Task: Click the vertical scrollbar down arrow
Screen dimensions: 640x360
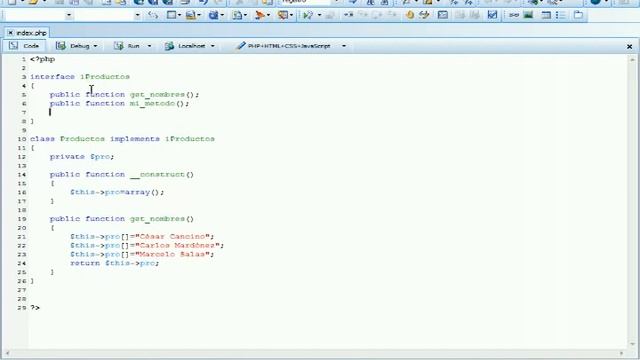Action: [x=632, y=345]
